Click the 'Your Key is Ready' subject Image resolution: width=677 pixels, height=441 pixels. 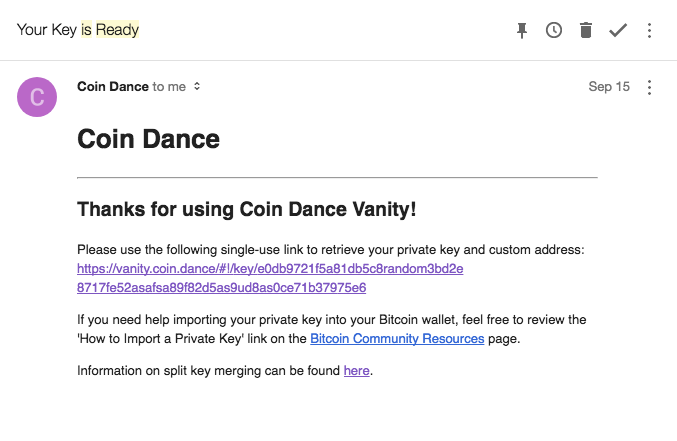point(78,29)
